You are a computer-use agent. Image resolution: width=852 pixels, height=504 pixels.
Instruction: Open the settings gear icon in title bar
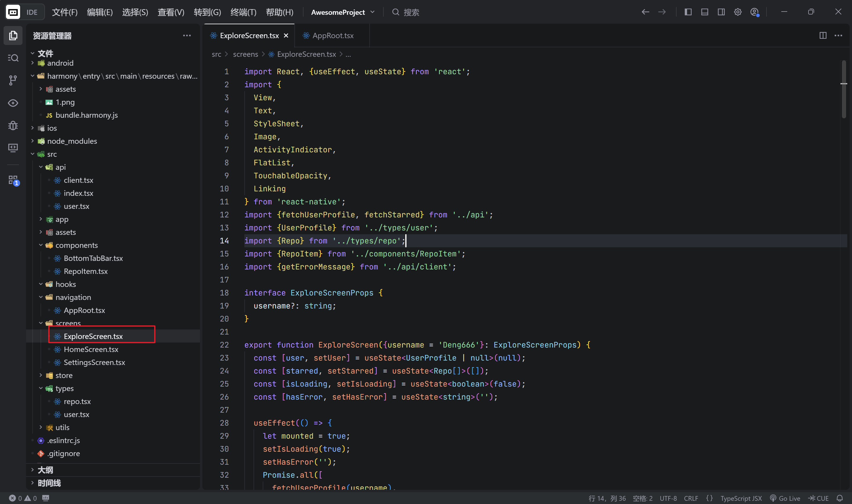click(738, 12)
